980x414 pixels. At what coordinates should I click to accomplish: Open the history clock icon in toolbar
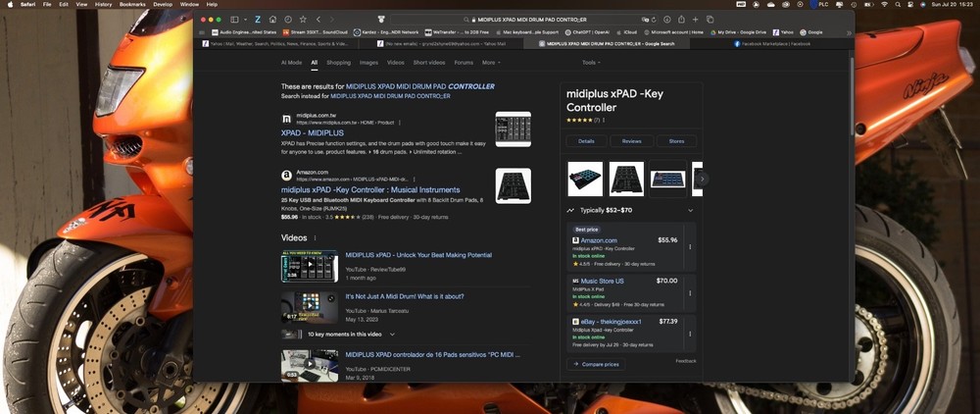pos(287,19)
